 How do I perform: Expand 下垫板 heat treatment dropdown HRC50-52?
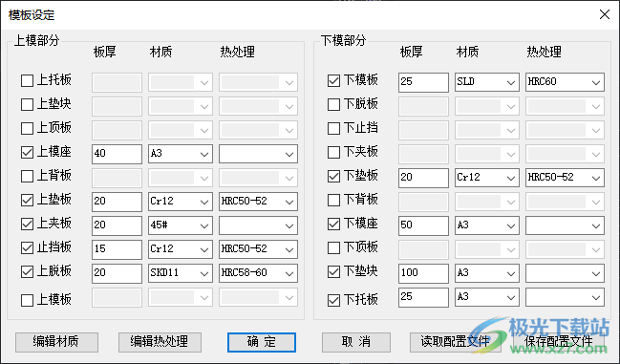pyautogui.click(x=565, y=178)
